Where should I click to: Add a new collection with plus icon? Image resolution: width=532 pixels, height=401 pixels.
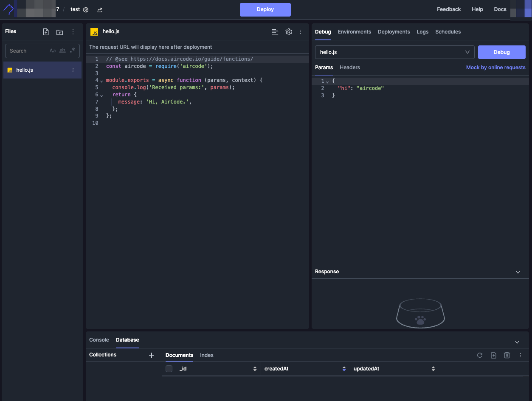click(152, 355)
